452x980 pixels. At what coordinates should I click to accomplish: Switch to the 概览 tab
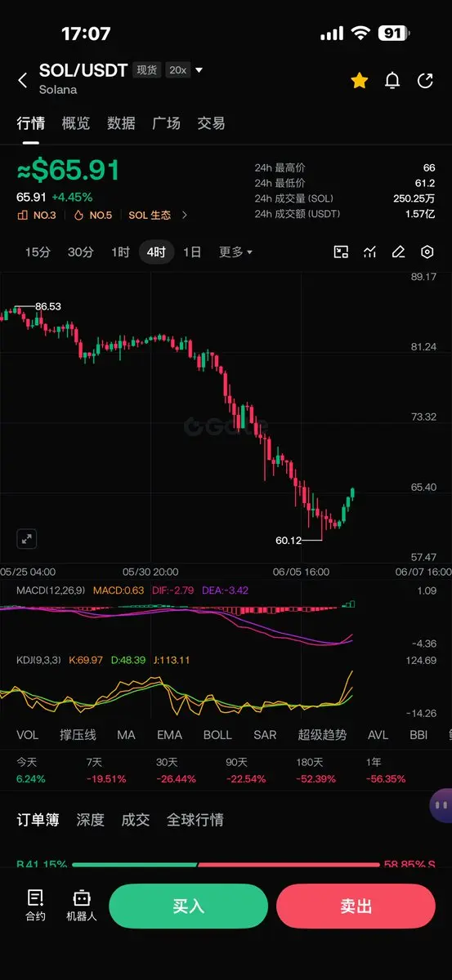(76, 123)
